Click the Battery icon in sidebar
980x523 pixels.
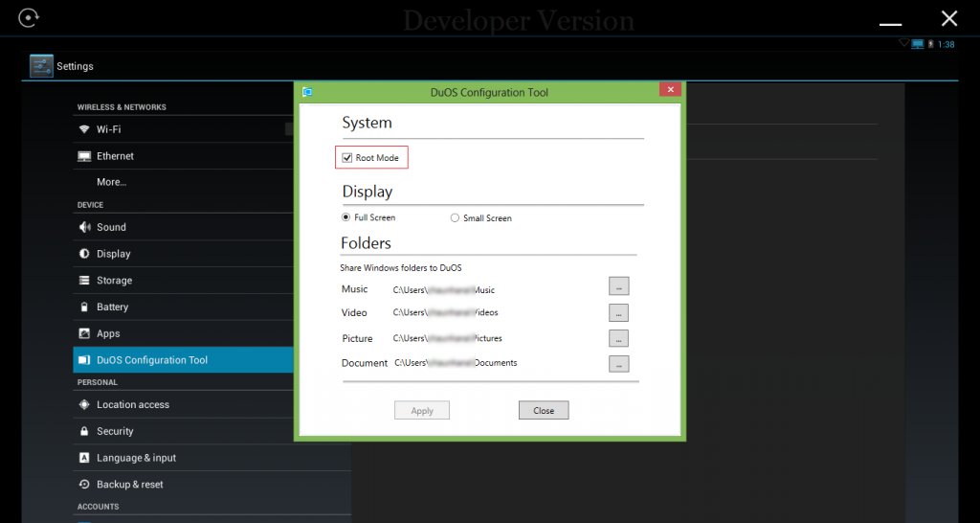click(84, 307)
